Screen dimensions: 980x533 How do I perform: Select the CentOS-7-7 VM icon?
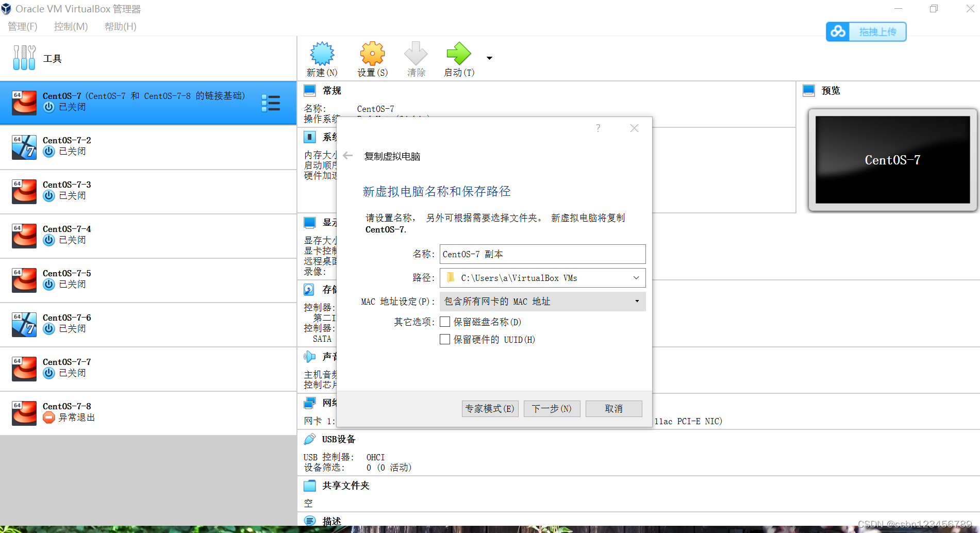(x=24, y=369)
